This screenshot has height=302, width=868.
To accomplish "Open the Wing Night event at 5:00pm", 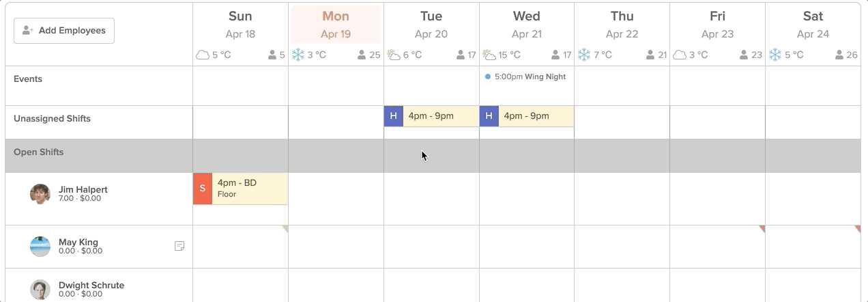I will pyautogui.click(x=525, y=77).
